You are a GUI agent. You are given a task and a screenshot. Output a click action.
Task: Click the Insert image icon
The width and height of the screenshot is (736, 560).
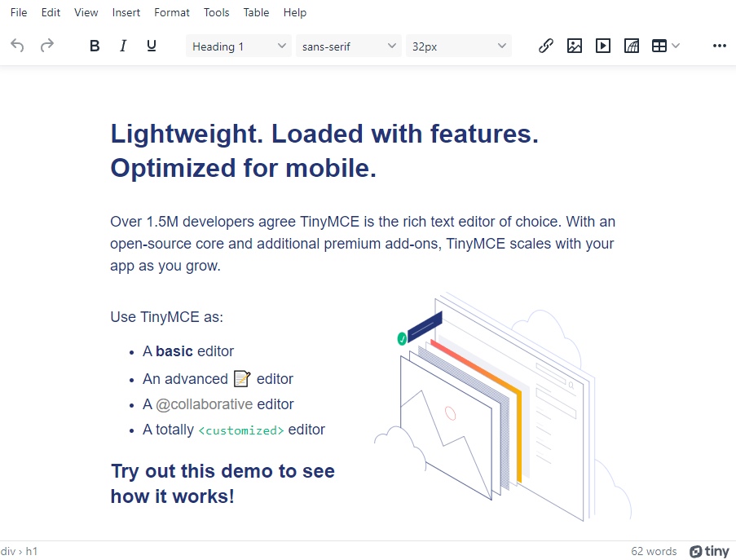(575, 46)
